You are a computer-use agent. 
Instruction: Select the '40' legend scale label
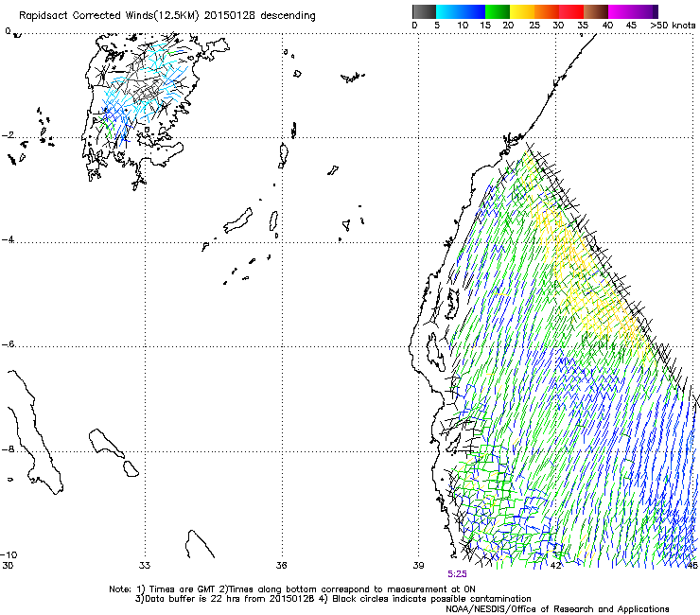click(x=607, y=26)
